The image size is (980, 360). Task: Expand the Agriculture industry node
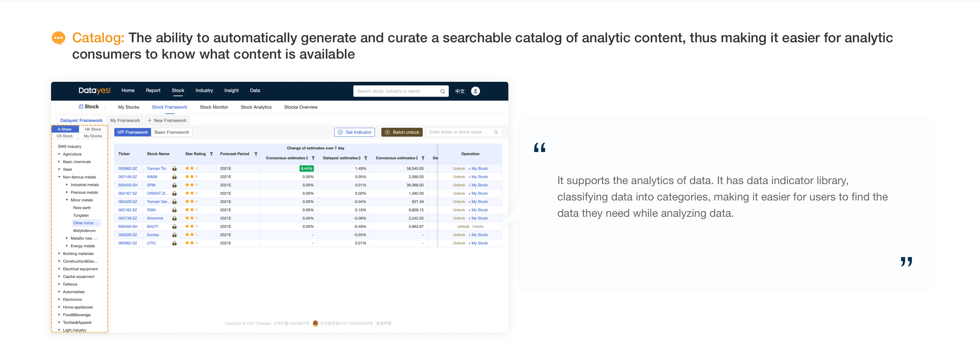pos(59,154)
